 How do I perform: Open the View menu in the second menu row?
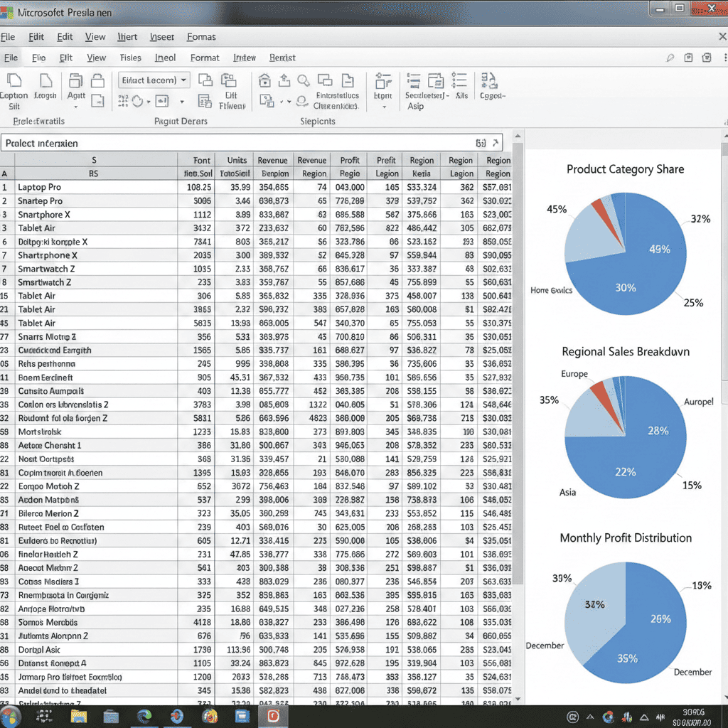[x=96, y=58]
